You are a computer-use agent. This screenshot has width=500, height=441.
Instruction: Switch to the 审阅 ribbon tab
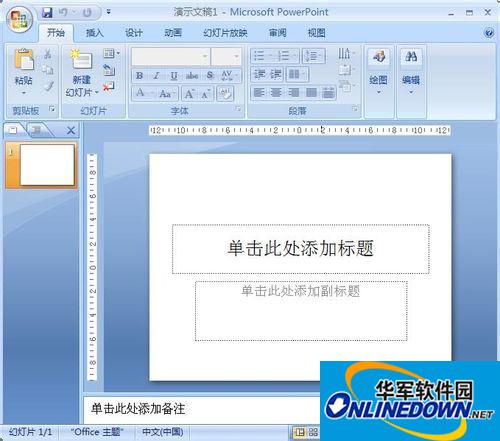[x=277, y=33]
